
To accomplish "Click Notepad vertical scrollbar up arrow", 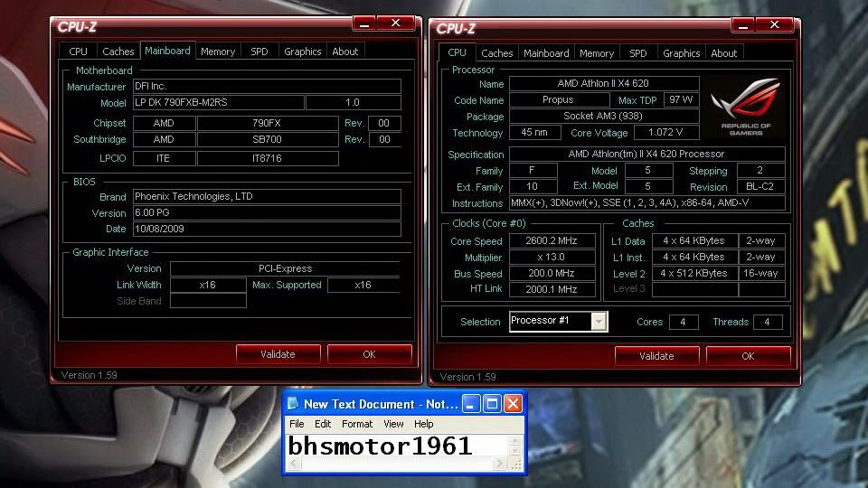I will (x=514, y=441).
